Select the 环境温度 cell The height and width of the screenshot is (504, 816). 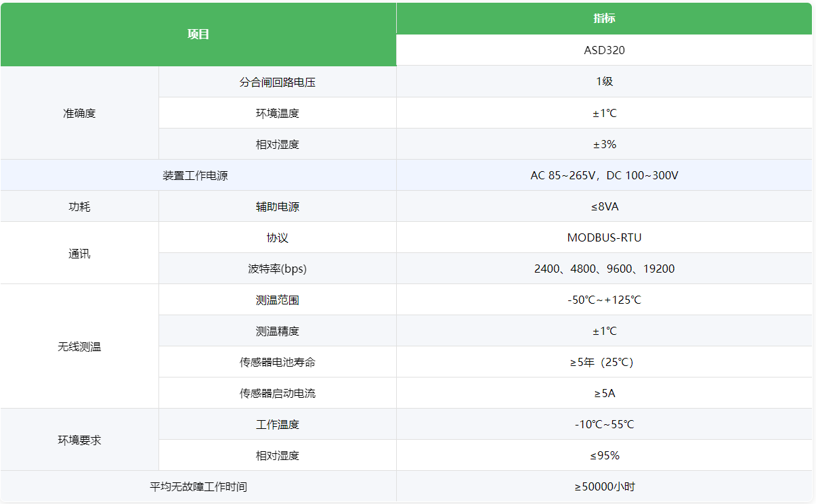[x=278, y=113]
